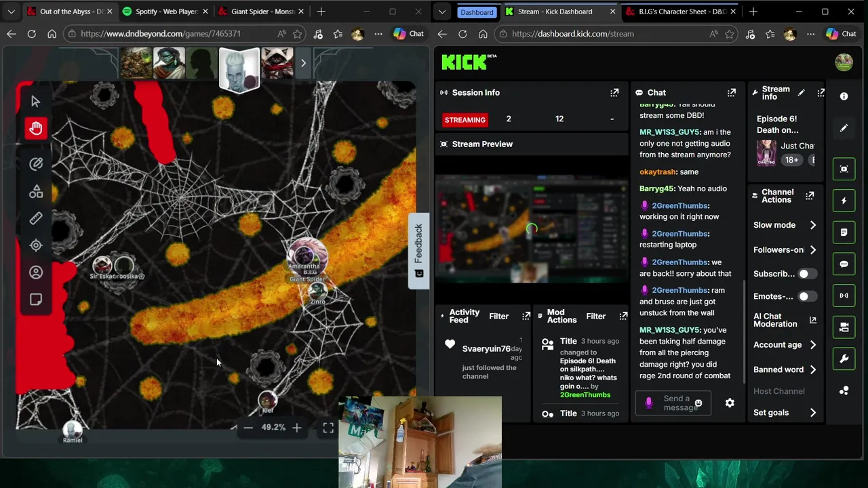Filter the Activity Feed
Viewport: 868px width, 488px height.
(498, 316)
